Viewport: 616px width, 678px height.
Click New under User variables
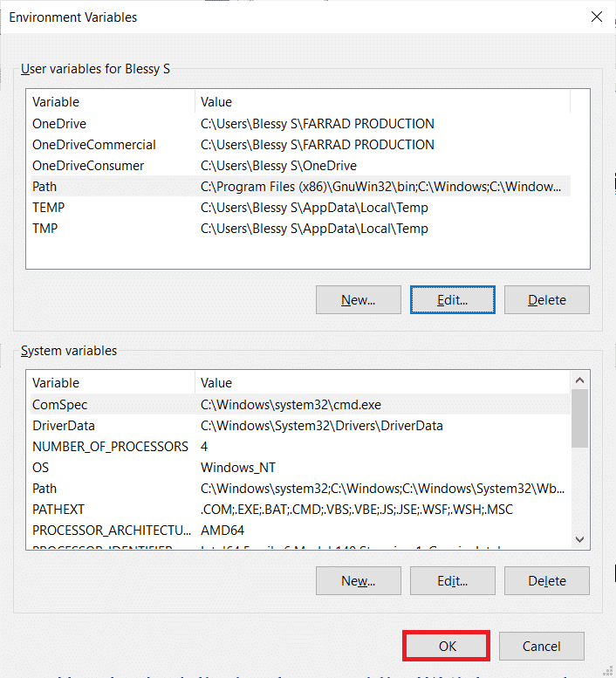(359, 299)
